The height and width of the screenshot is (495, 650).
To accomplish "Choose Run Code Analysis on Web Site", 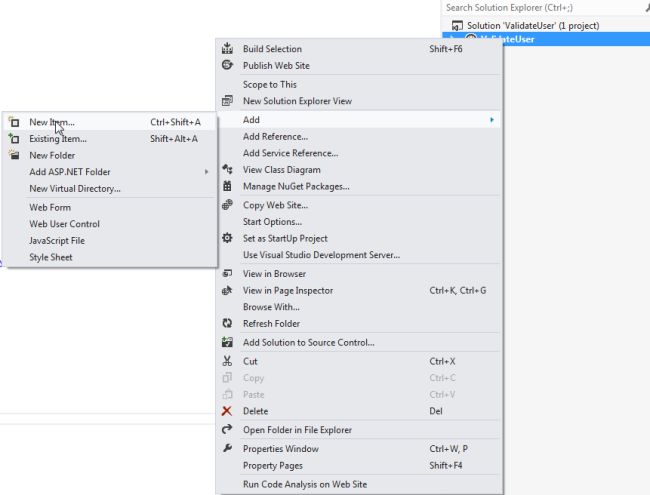I will coord(304,484).
